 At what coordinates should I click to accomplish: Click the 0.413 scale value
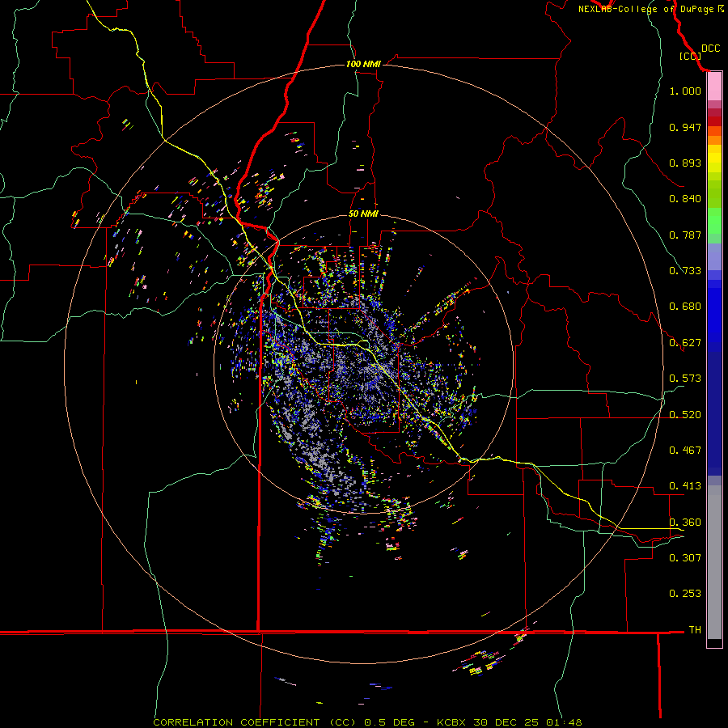click(x=685, y=486)
